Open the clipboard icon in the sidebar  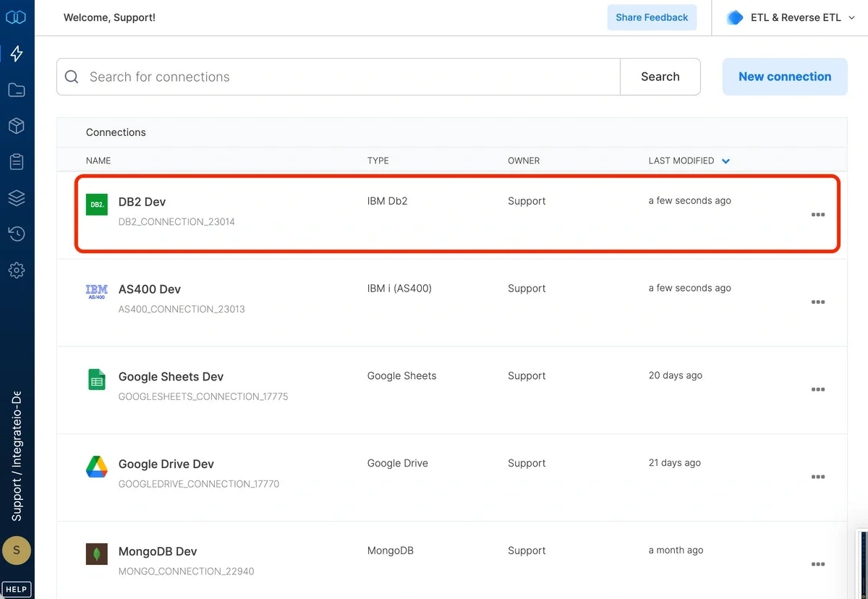pos(16,161)
